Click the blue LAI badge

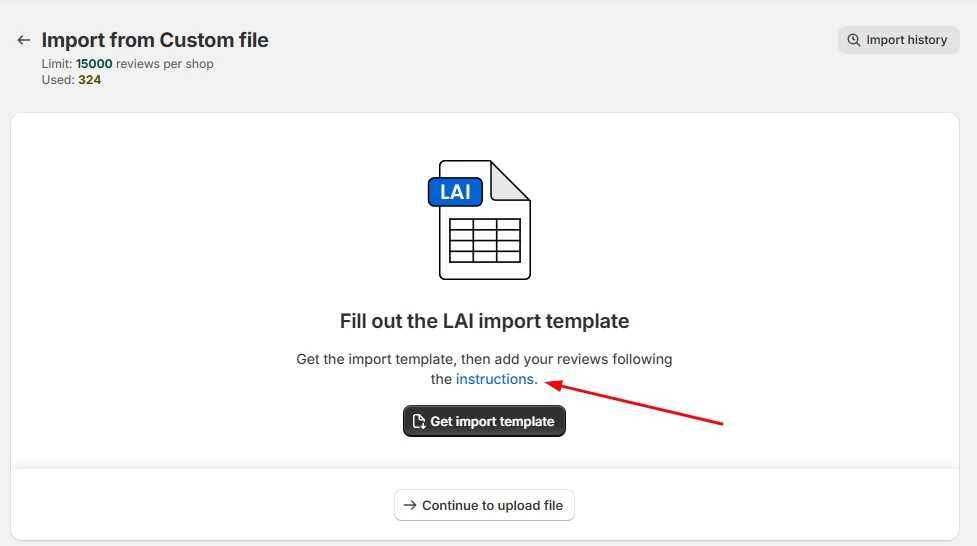[455, 191]
